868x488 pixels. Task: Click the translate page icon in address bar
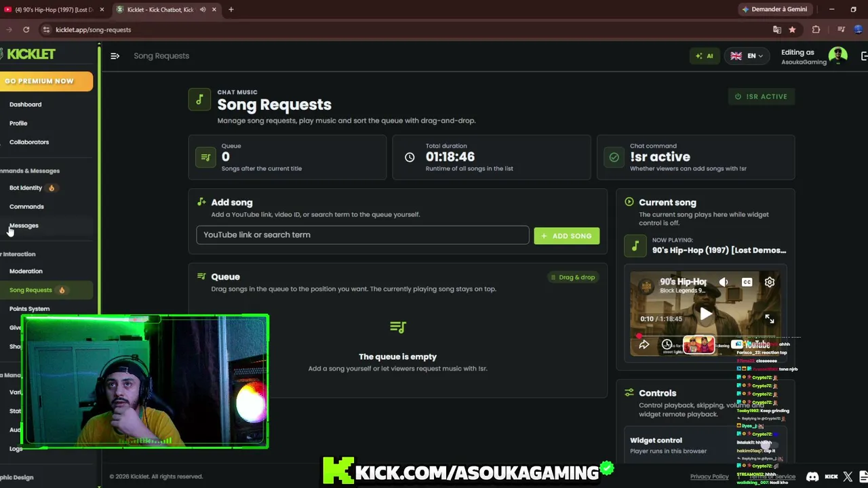point(777,30)
